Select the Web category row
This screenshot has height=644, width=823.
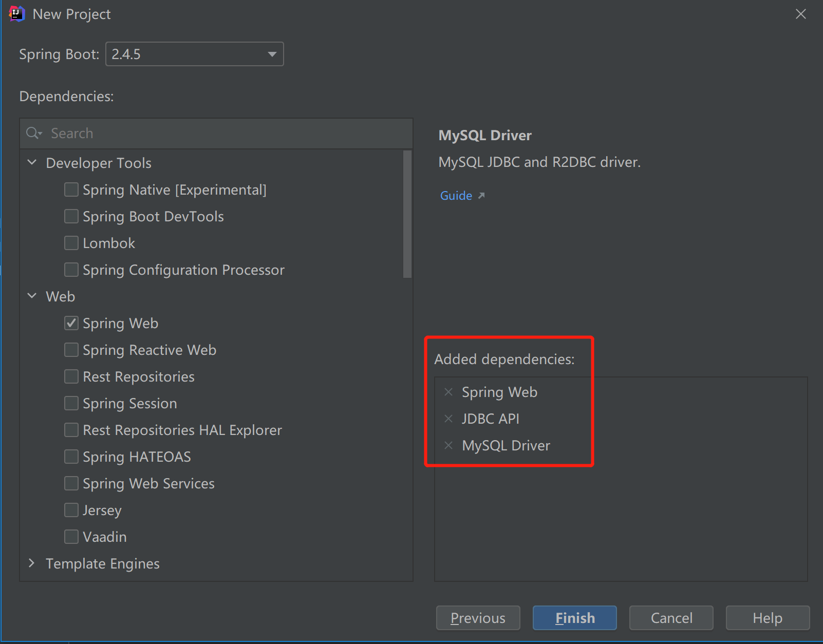pos(61,297)
